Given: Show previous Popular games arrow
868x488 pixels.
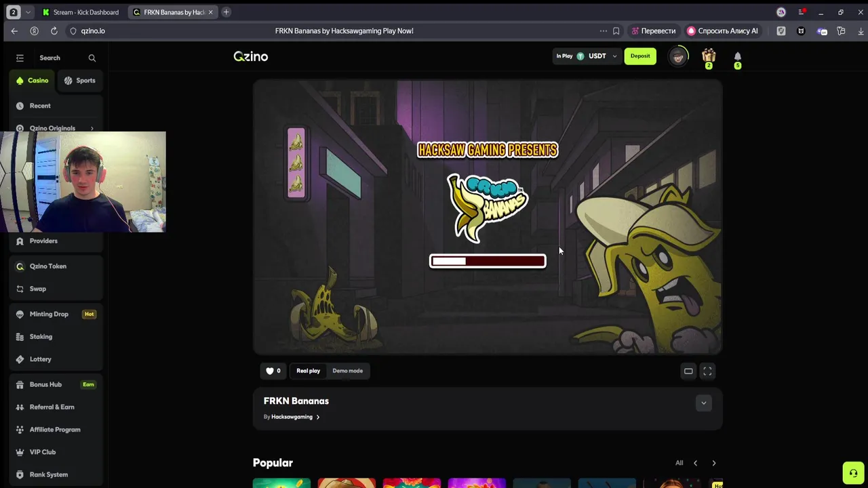Looking at the screenshot, I should coord(695,463).
